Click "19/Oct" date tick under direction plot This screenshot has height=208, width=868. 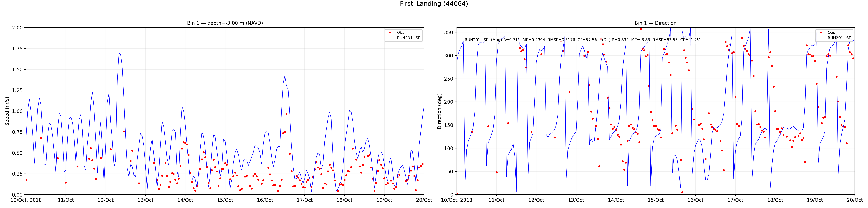coord(815,200)
